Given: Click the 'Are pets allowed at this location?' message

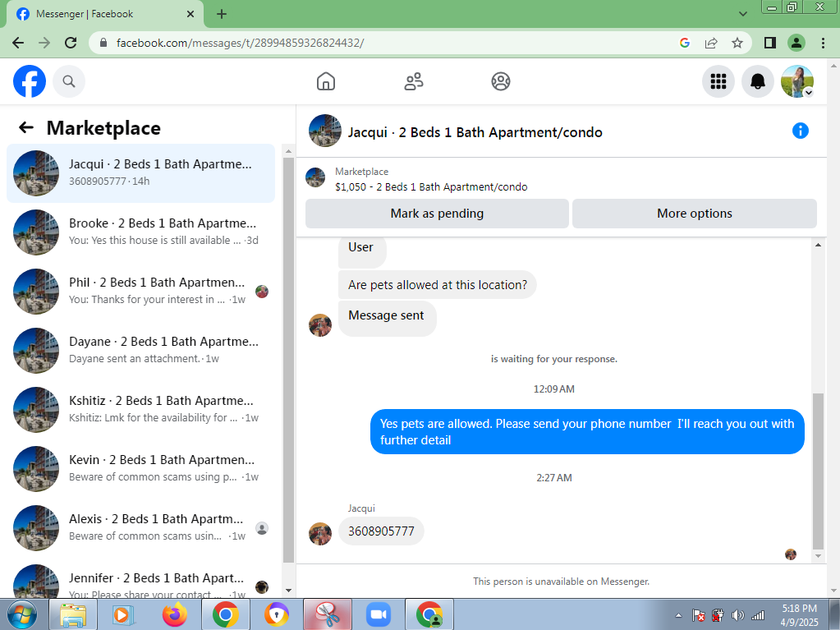Looking at the screenshot, I should click(x=437, y=284).
